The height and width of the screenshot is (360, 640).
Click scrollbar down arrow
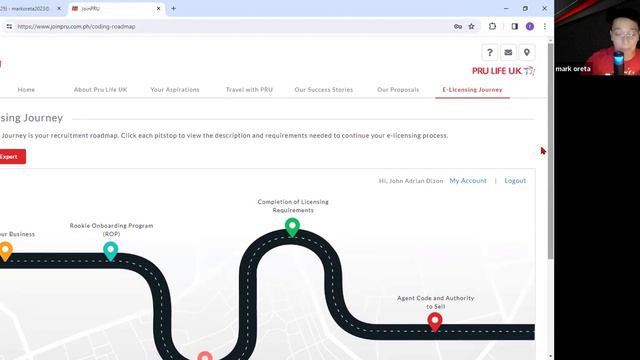pos(550,356)
